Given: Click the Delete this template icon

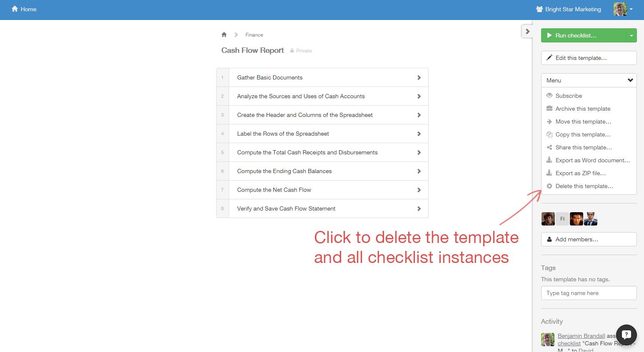Looking at the screenshot, I should pos(549,186).
